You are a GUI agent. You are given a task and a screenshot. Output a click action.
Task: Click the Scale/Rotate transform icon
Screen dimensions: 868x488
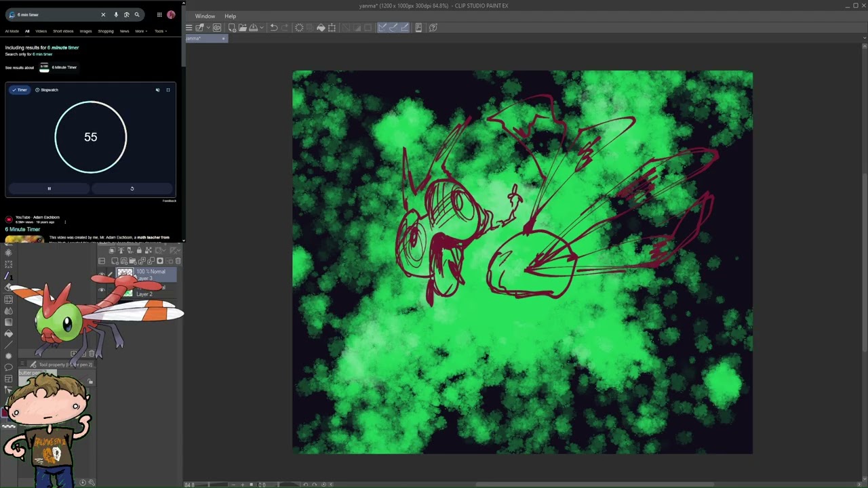332,28
